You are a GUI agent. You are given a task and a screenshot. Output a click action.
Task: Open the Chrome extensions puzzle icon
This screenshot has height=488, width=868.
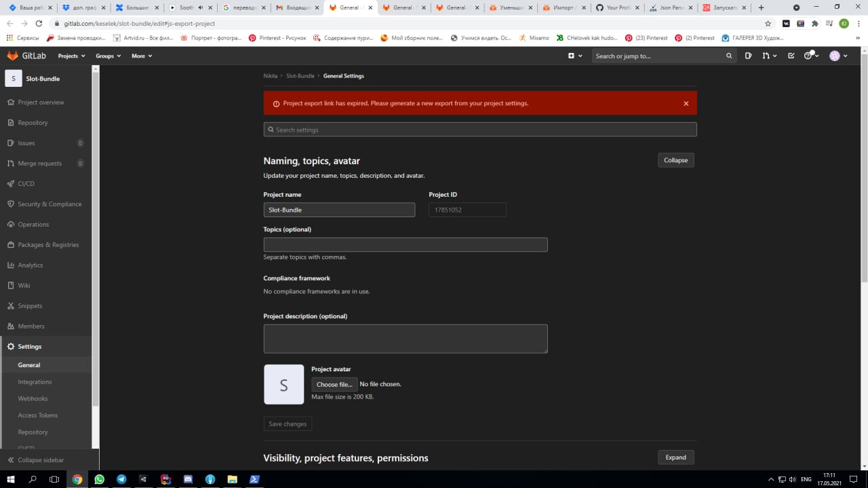(x=815, y=23)
